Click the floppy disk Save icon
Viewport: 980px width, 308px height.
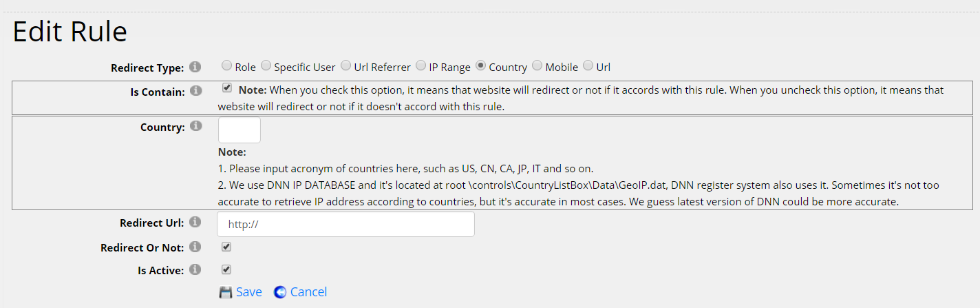pyautogui.click(x=226, y=292)
